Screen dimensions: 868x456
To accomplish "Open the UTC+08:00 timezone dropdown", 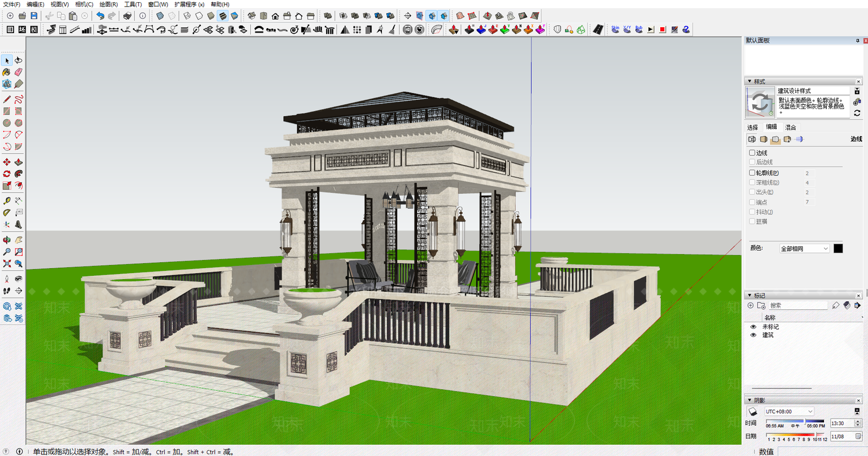I will tap(789, 411).
